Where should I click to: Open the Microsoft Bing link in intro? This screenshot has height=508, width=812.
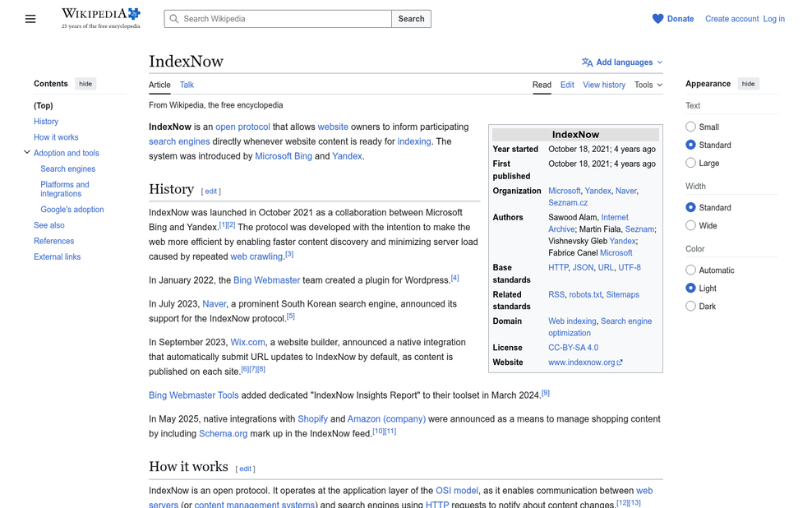[x=284, y=156]
